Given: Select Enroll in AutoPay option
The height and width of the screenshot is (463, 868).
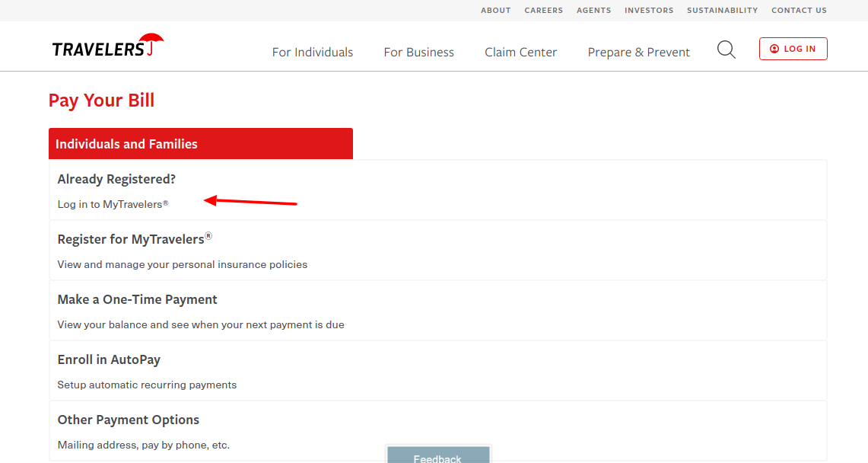Looking at the screenshot, I should coord(109,359).
